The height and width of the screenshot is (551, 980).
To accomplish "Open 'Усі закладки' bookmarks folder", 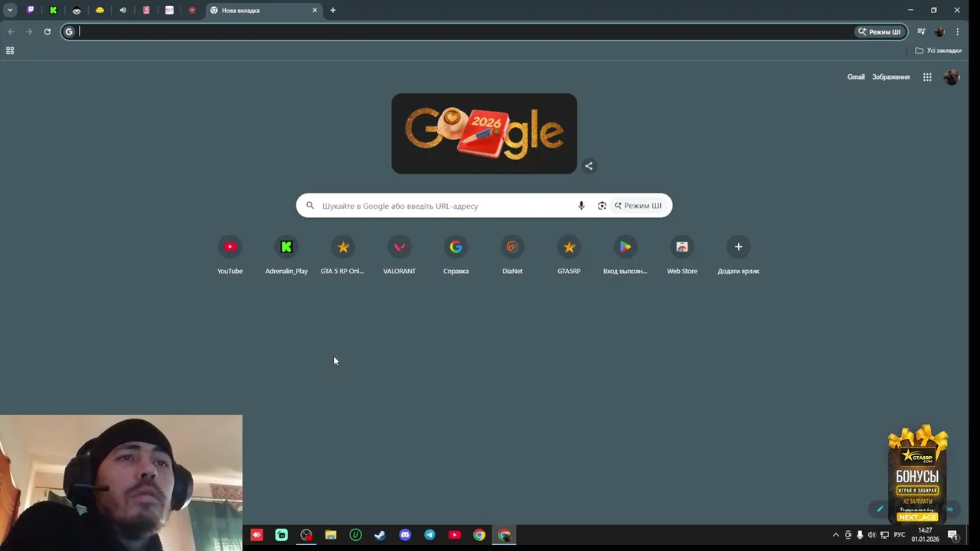I will coord(939,51).
